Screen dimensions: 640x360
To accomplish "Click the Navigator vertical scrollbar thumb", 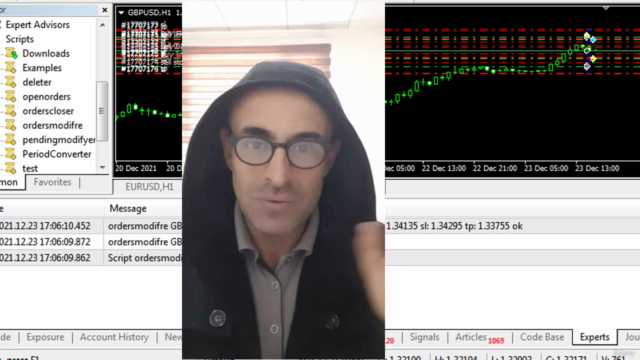I will coord(102,111).
